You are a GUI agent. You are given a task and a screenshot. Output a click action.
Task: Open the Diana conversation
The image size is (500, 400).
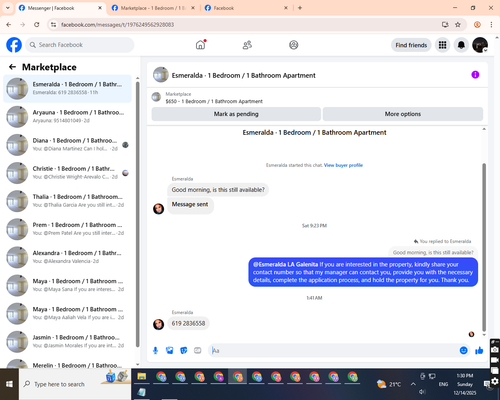[x=68, y=145]
